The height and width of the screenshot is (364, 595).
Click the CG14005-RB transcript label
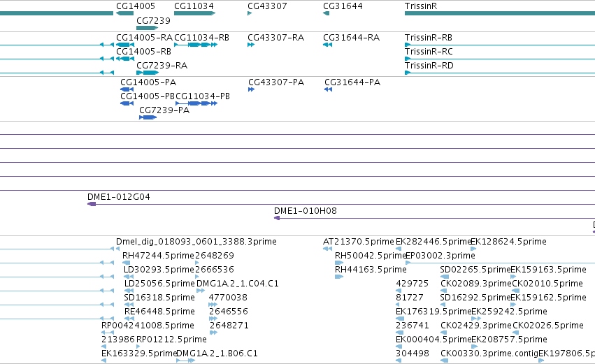pos(143,52)
